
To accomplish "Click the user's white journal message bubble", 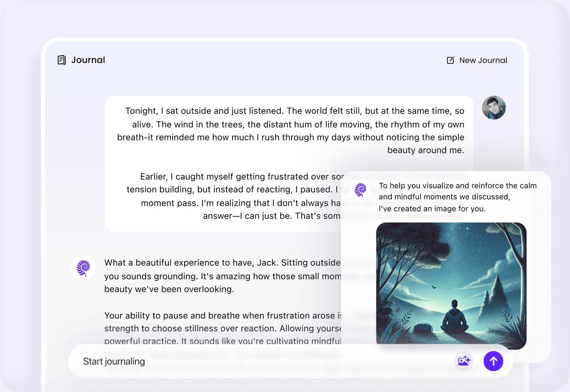I will 289,164.
